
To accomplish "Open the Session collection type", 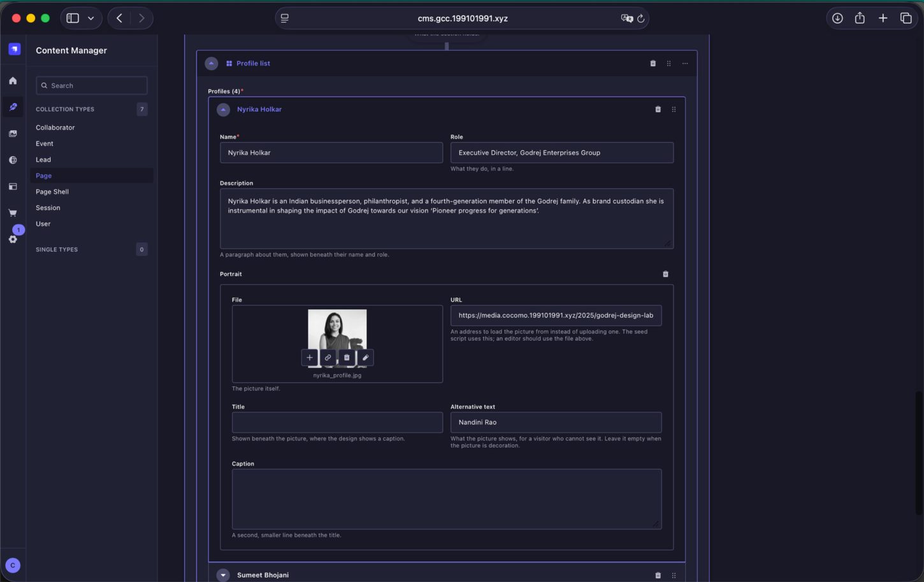I will click(48, 208).
